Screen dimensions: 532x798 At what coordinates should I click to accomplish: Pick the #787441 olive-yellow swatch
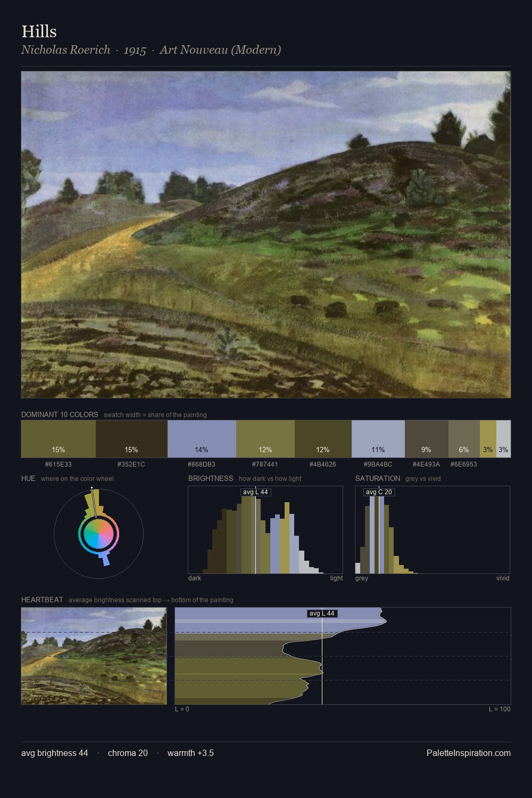pos(265,439)
